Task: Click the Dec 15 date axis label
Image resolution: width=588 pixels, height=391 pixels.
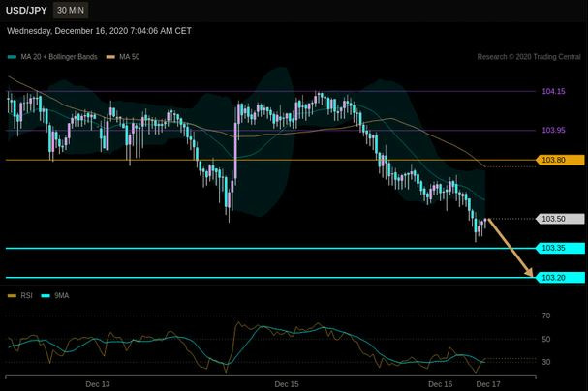Action: (287, 384)
